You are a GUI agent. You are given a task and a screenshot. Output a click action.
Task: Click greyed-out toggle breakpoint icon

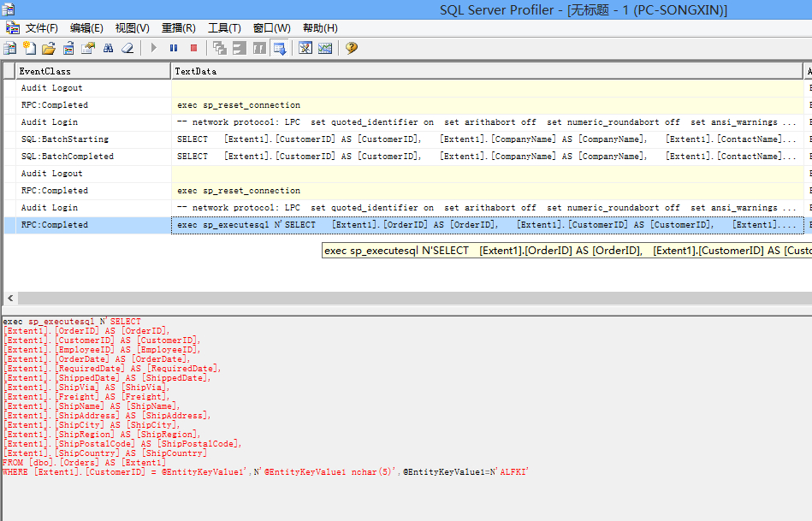click(259, 48)
